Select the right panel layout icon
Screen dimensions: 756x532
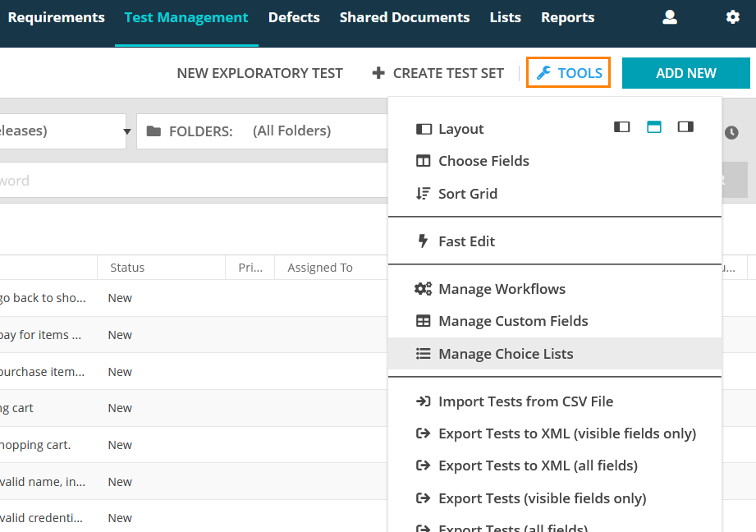[685, 126]
